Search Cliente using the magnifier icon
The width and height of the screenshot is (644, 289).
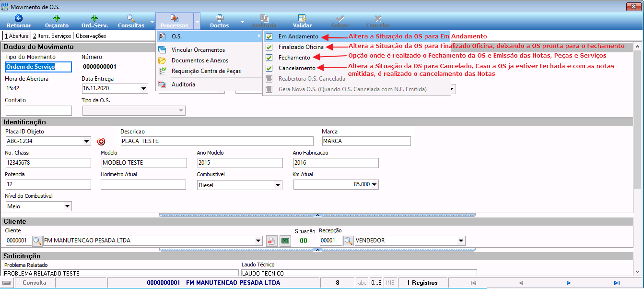(37, 241)
